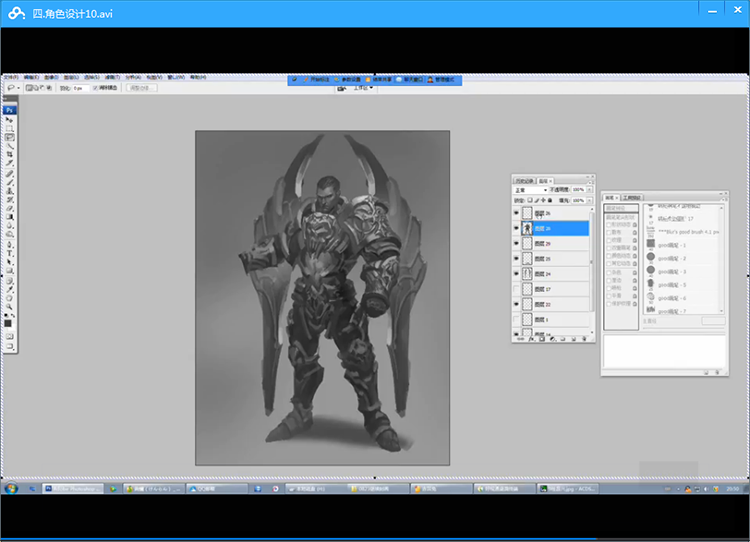This screenshot has width=750, height=542.
Task: Select the Blur tool
Action: [9, 225]
